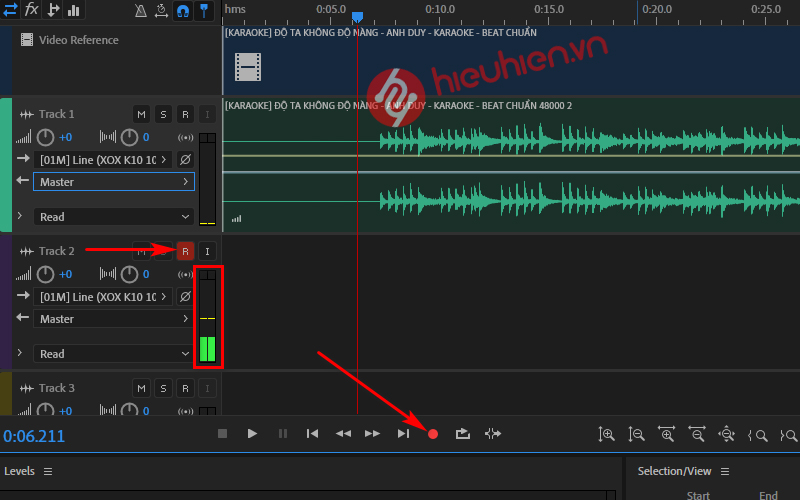
Task: Click polarity reverse icon on Track 1
Action: [x=185, y=160]
